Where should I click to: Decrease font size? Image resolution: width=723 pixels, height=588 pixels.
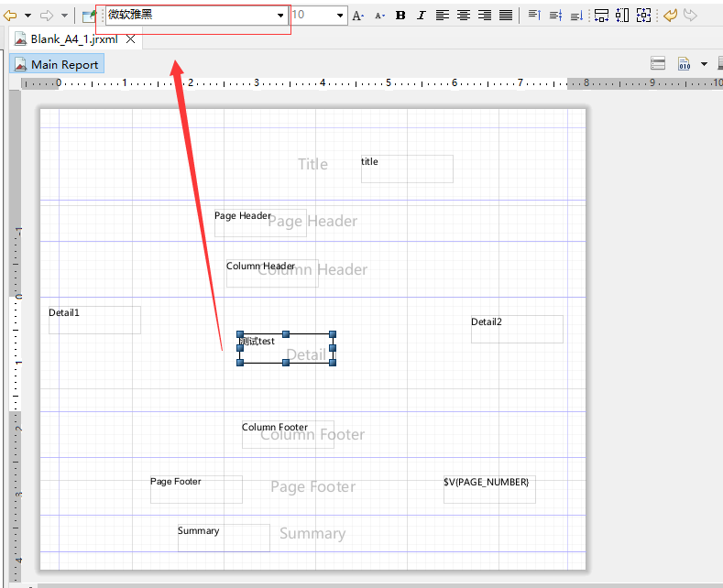379,16
